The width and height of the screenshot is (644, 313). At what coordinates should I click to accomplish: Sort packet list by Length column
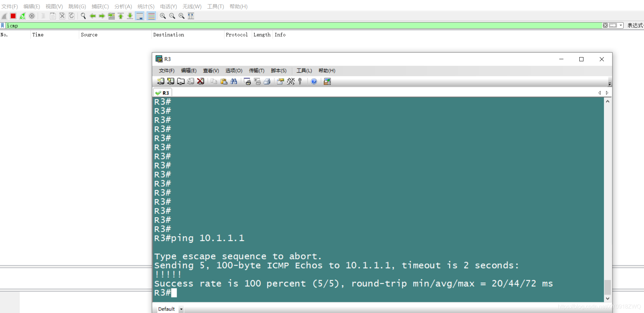pos(263,35)
